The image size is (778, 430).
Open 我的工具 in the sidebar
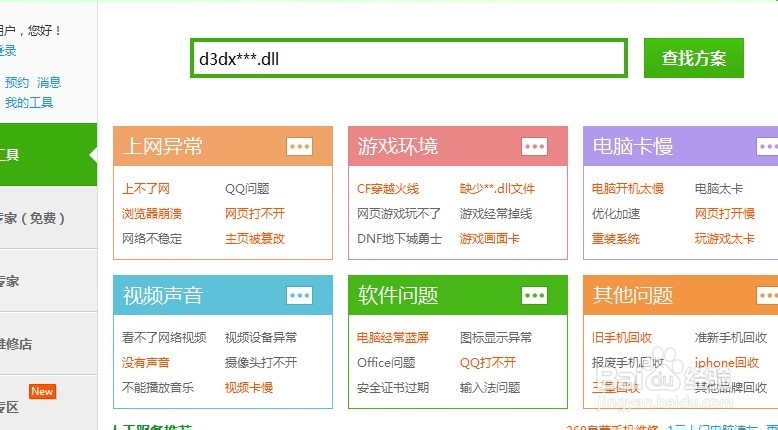(29, 103)
